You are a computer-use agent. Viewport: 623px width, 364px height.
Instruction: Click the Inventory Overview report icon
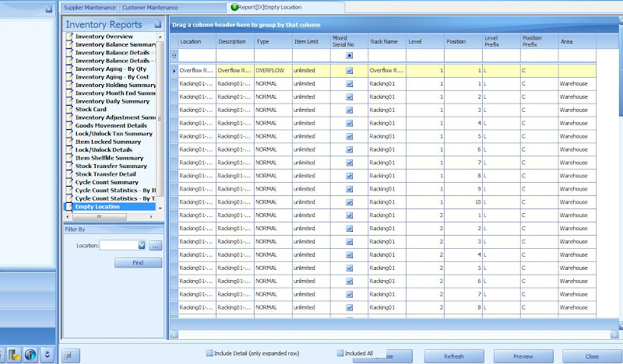(x=69, y=37)
